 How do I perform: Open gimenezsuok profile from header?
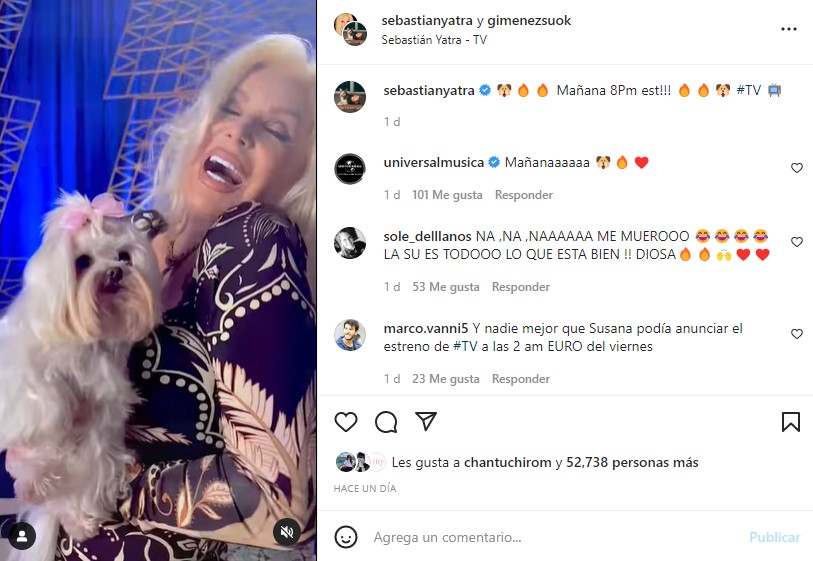pos(529,21)
